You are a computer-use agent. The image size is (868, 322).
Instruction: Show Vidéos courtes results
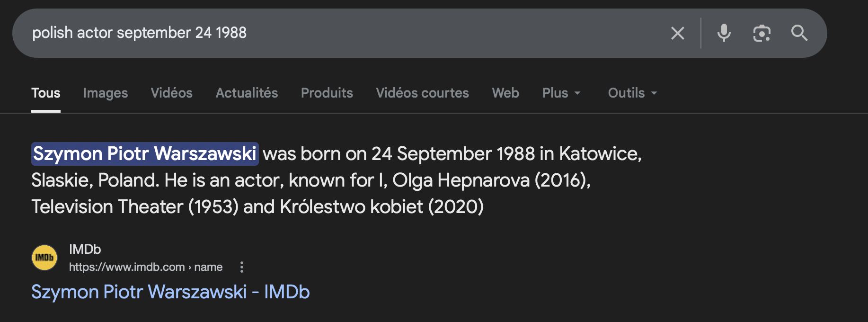[422, 93]
